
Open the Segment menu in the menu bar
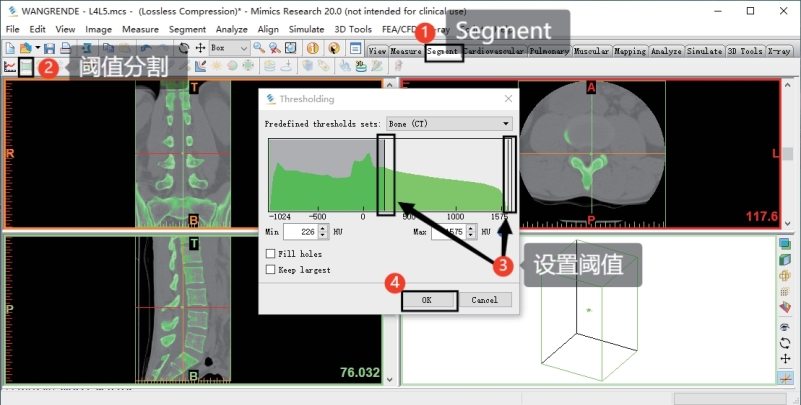coord(187,30)
